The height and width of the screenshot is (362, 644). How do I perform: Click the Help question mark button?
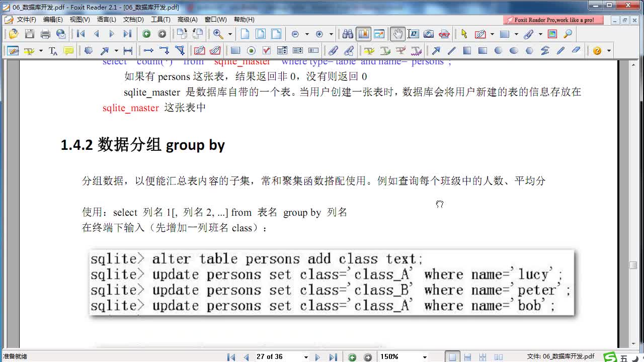(597, 51)
